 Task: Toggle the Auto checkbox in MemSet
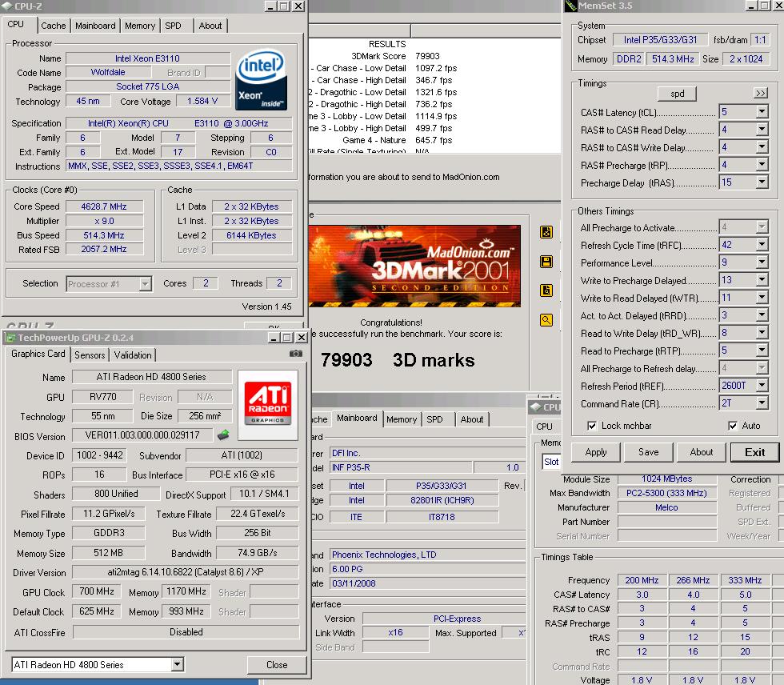733,426
